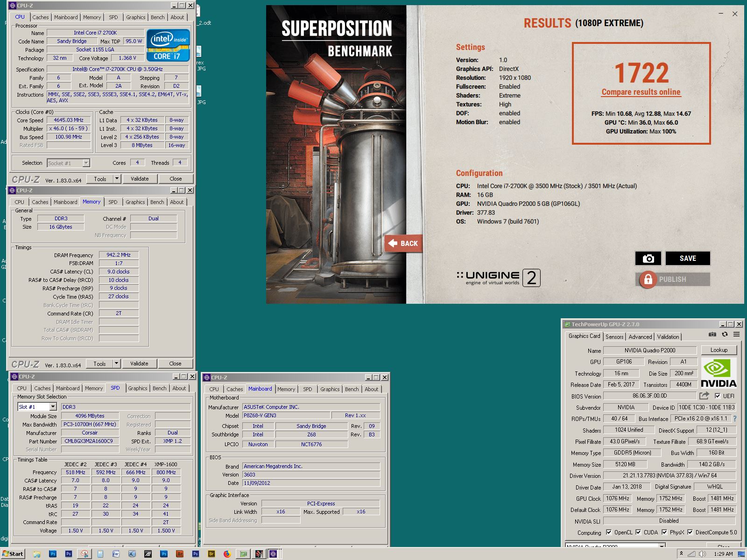Click the BIOS export share icon in GPU-Z
Viewport: 747px width, 560px height.
pos(704,396)
